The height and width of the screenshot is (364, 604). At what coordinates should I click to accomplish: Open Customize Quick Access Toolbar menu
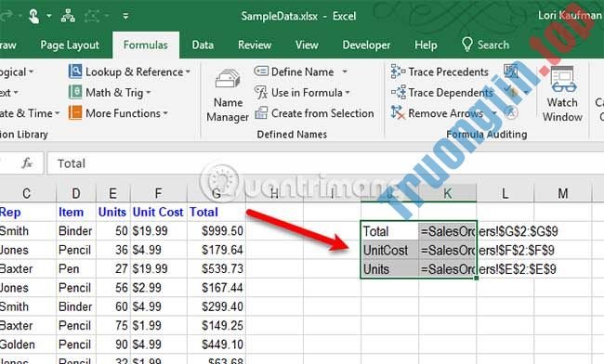tap(125, 16)
